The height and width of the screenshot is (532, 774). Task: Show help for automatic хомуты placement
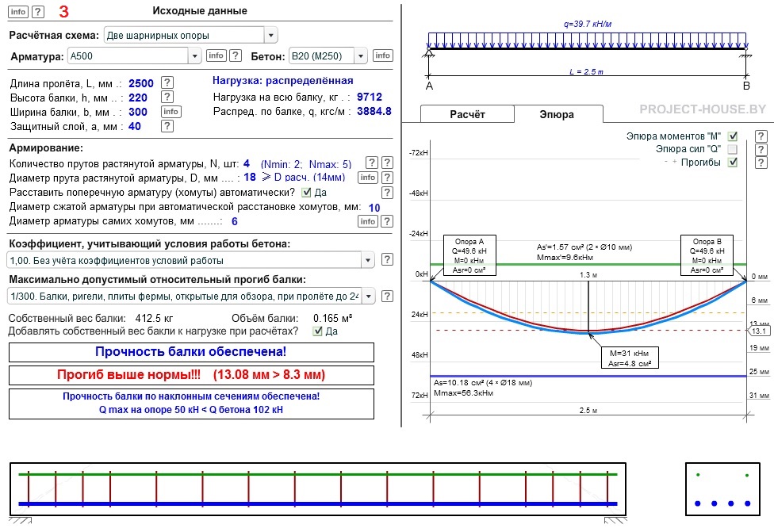(x=388, y=193)
